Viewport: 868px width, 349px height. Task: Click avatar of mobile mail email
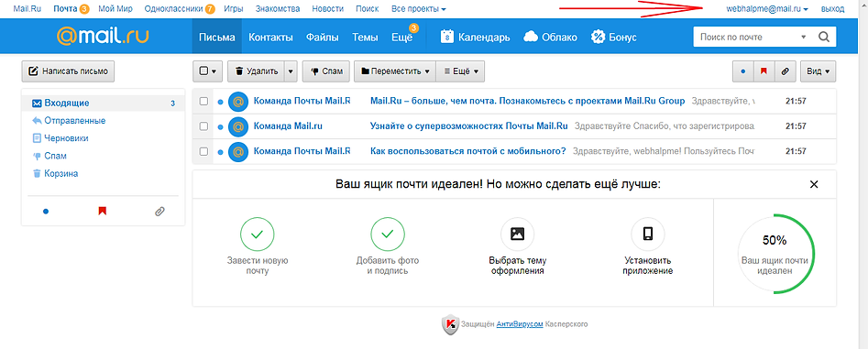(x=238, y=151)
